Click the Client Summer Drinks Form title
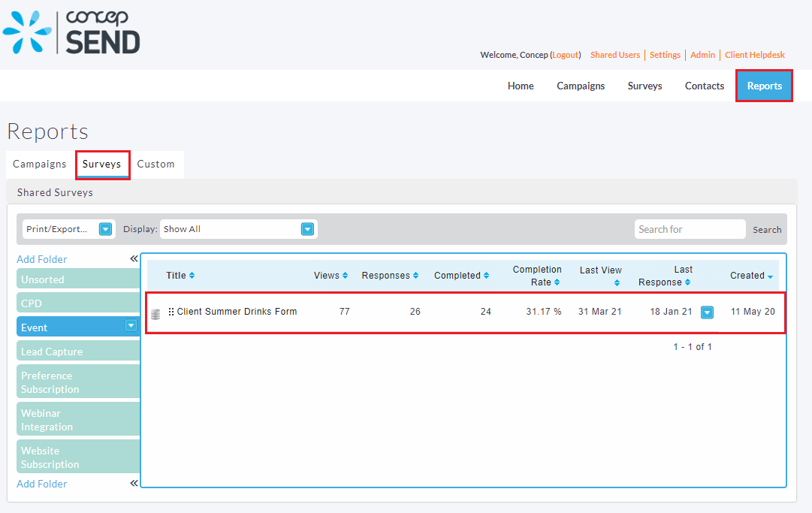The width and height of the screenshot is (812, 513). [237, 312]
